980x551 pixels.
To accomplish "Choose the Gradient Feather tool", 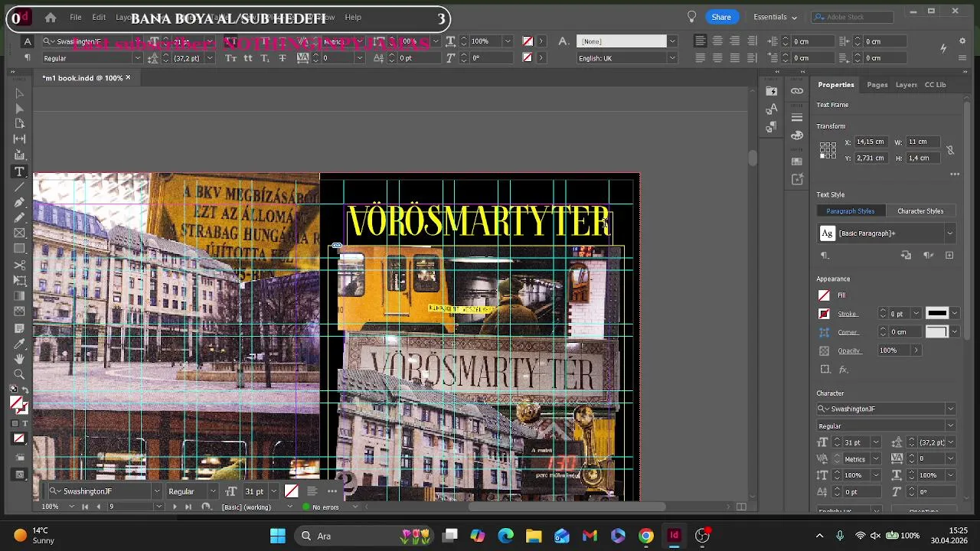I will (x=19, y=312).
